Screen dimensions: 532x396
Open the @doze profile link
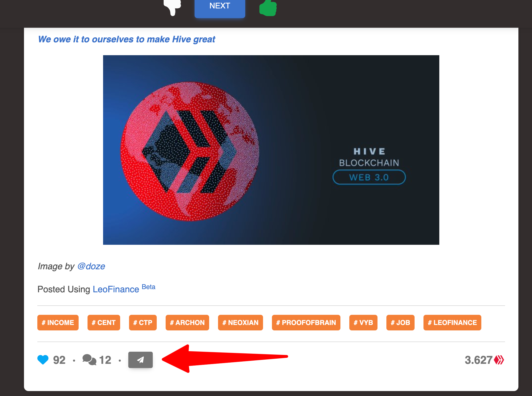pos(91,266)
